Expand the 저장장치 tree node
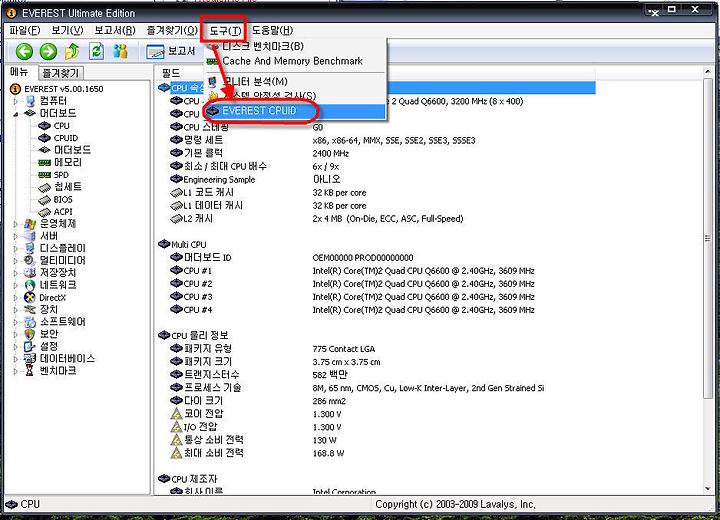 (16, 273)
